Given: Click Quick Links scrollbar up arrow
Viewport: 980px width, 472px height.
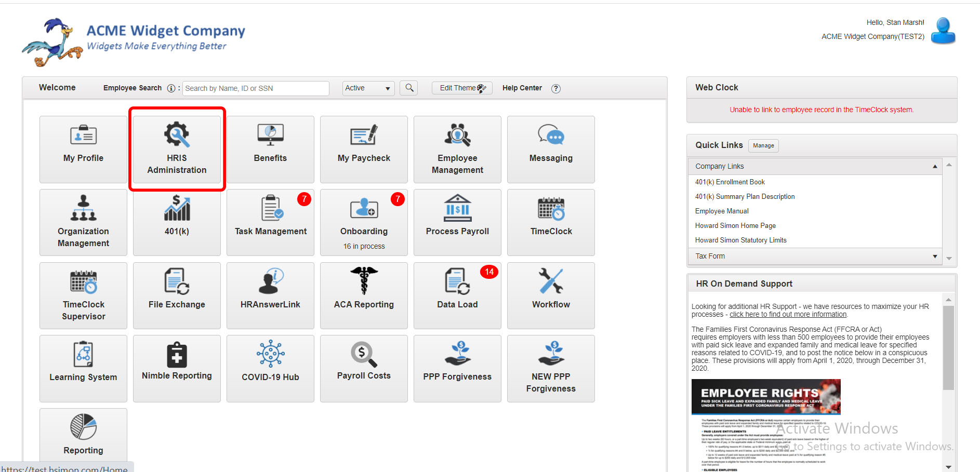Looking at the screenshot, I should click(949, 165).
